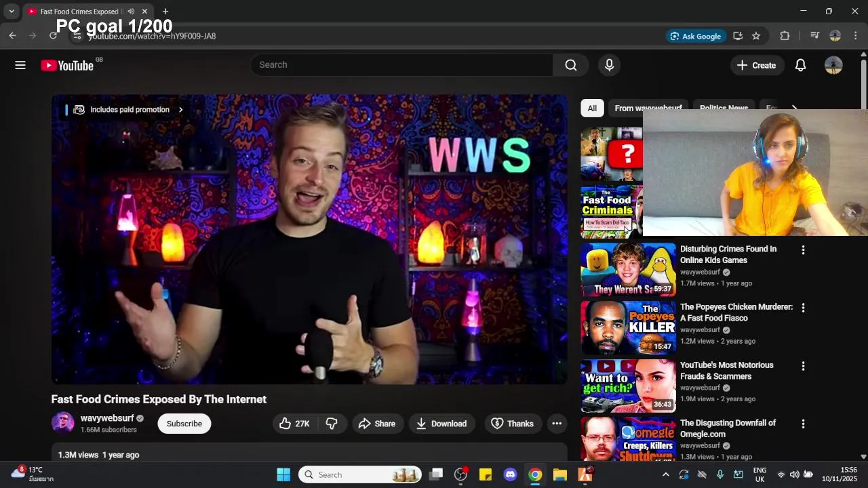This screenshot has height=488, width=868.
Task: Open a new Chrome tab
Action: pos(165,12)
